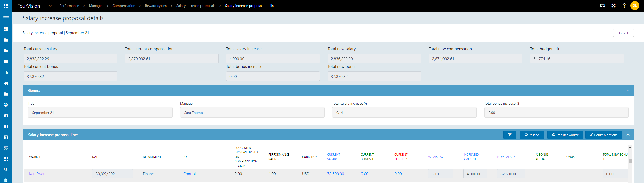The width and height of the screenshot is (644, 183).
Task: Open the dashboard tiles icon in sidebar
Action: (6, 29)
